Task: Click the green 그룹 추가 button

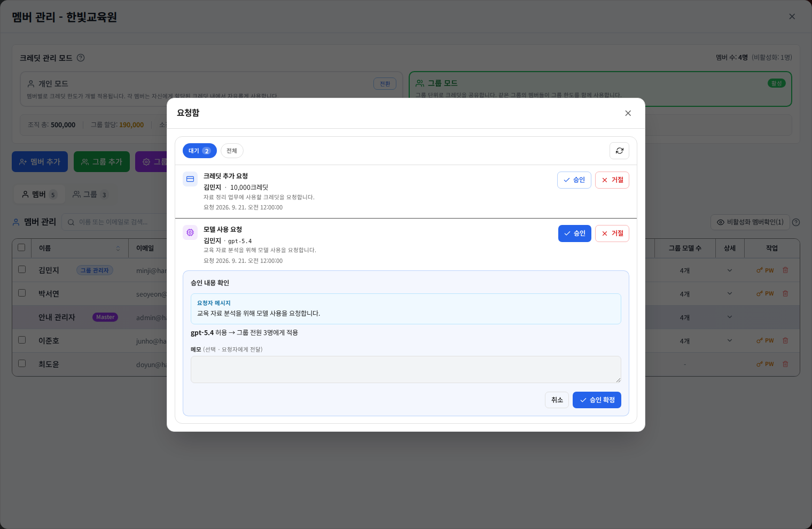Action: (x=101, y=162)
